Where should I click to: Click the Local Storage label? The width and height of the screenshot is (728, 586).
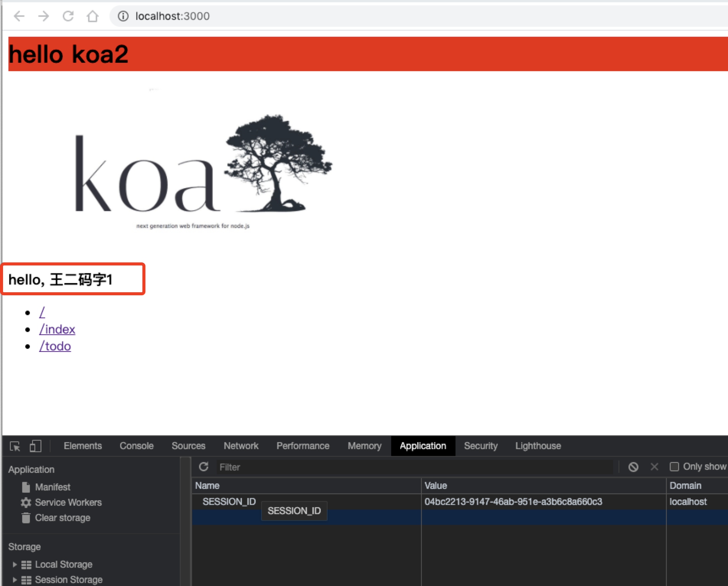[64, 564]
